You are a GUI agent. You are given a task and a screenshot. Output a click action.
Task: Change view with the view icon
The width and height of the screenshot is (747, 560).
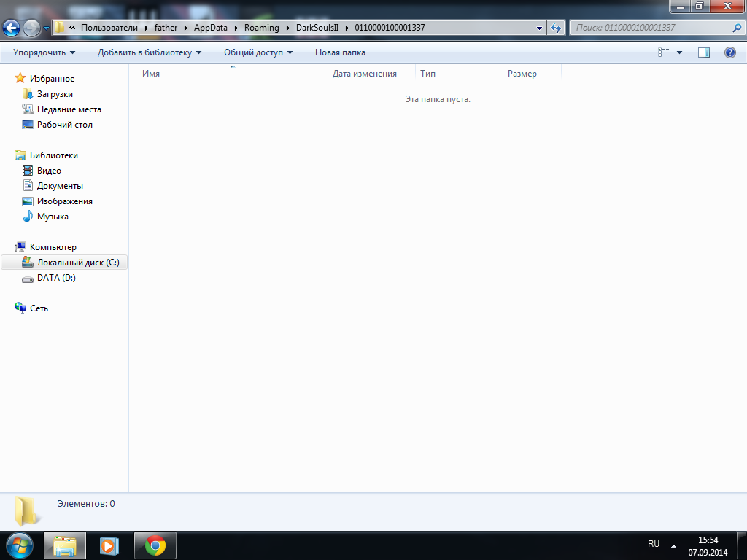[664, 52]
